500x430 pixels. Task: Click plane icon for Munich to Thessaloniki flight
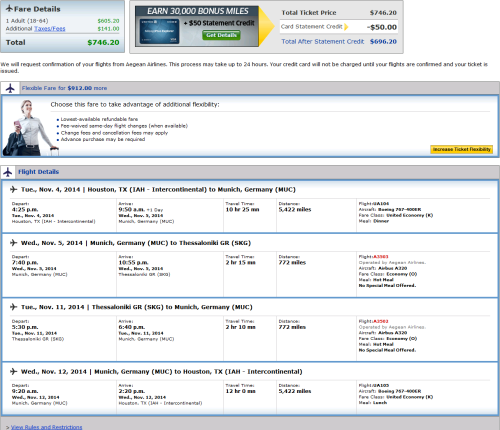[13, 243]
